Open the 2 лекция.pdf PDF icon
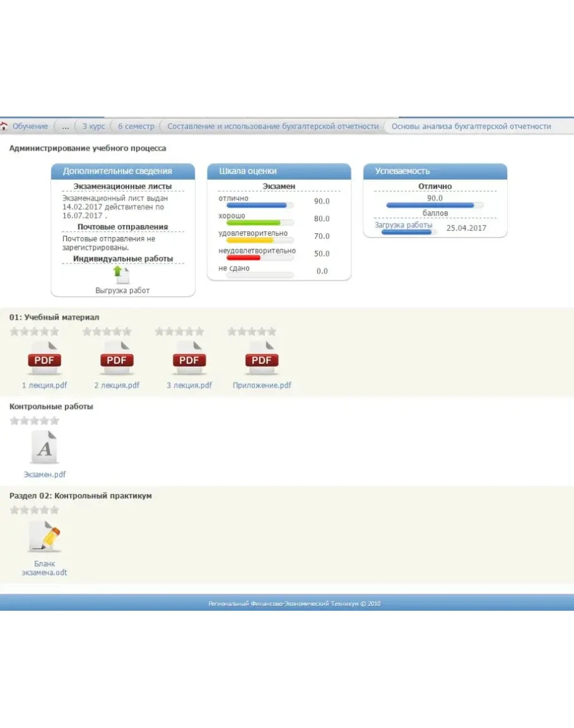The image size is (574, 728). coord(117,358)
